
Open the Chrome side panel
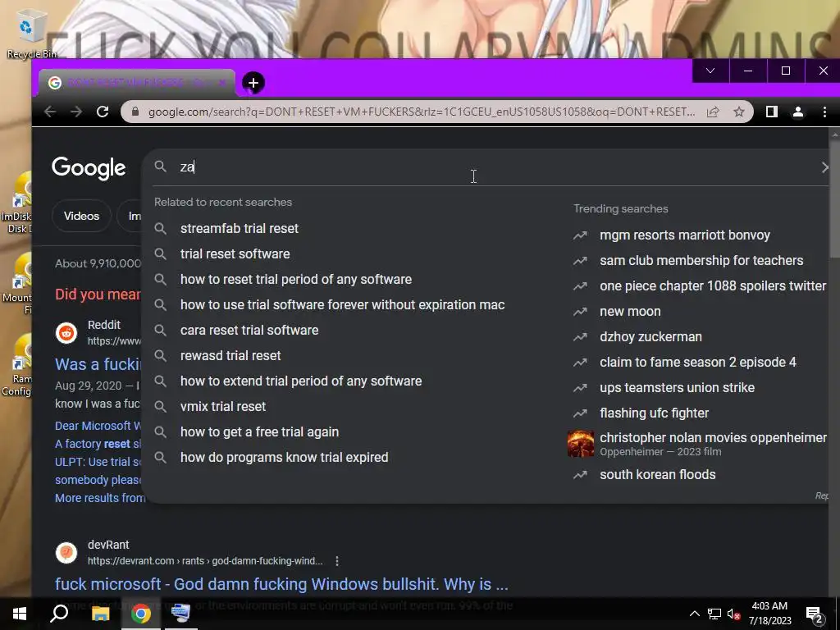(771, 112)
